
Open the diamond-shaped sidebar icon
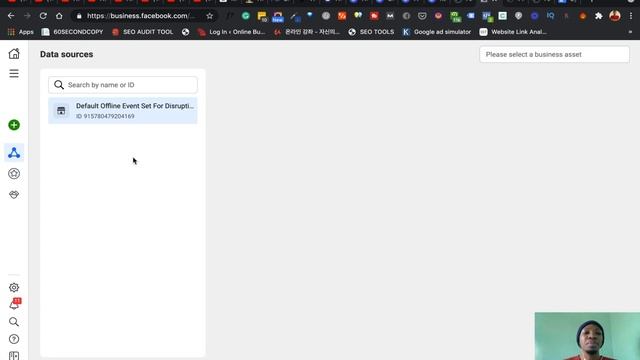pos(14,195)
